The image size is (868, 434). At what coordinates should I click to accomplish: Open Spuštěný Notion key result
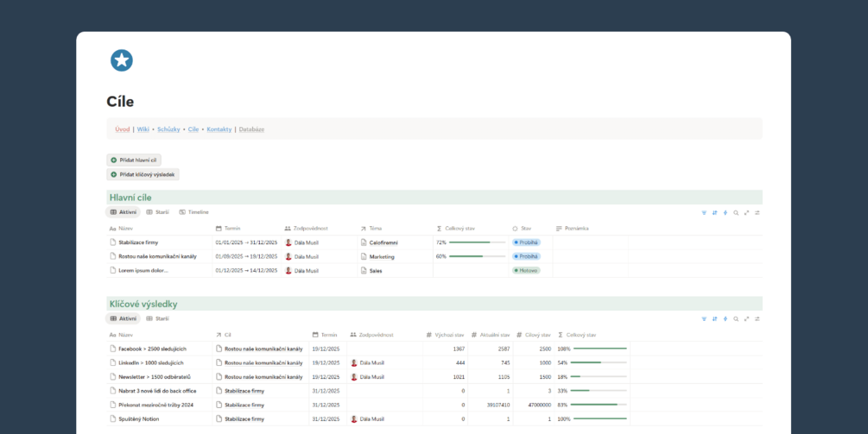click(138, 419)
